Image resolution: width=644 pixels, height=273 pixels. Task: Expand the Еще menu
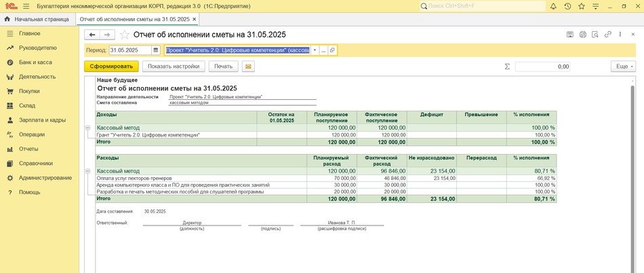pyautogui.click(x=622, y=67)
